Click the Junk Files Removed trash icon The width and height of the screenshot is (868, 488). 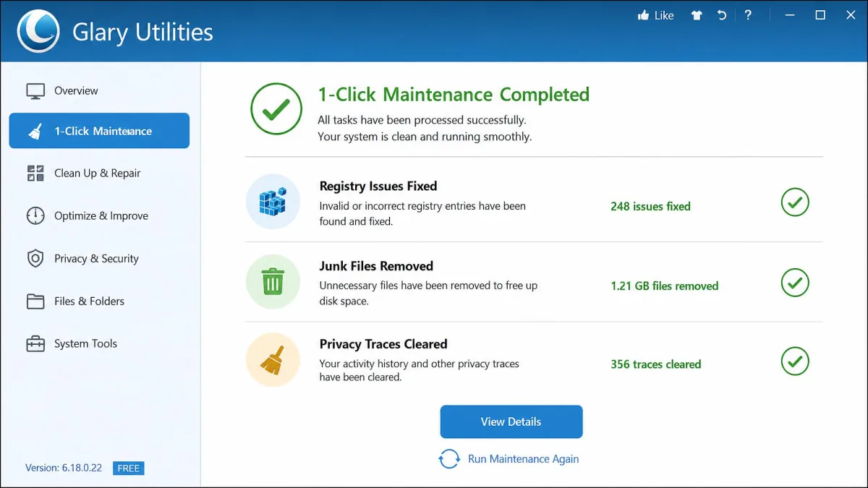point(273,281)
